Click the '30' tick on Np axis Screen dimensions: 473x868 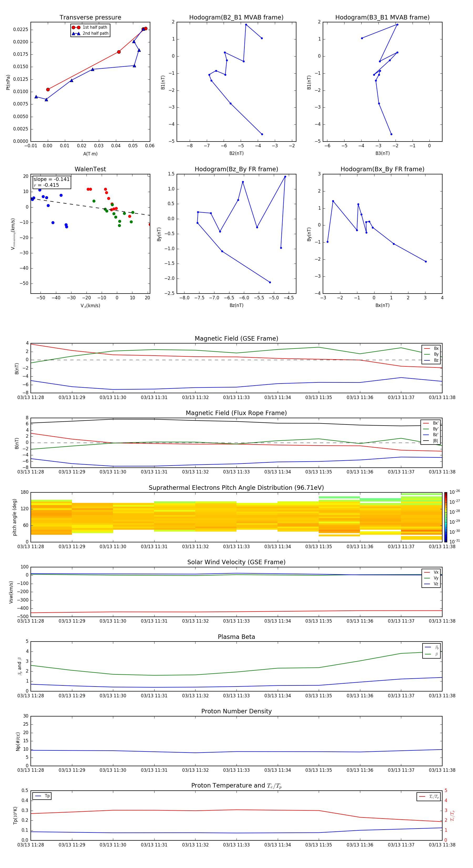pyautogui.click(x=25, y=716)
